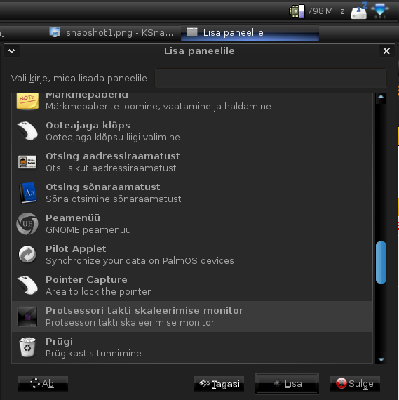Click the blue dictionary icon for Otsing sõnaraamatust
399x400 pixels.
(x=27, y=193)
